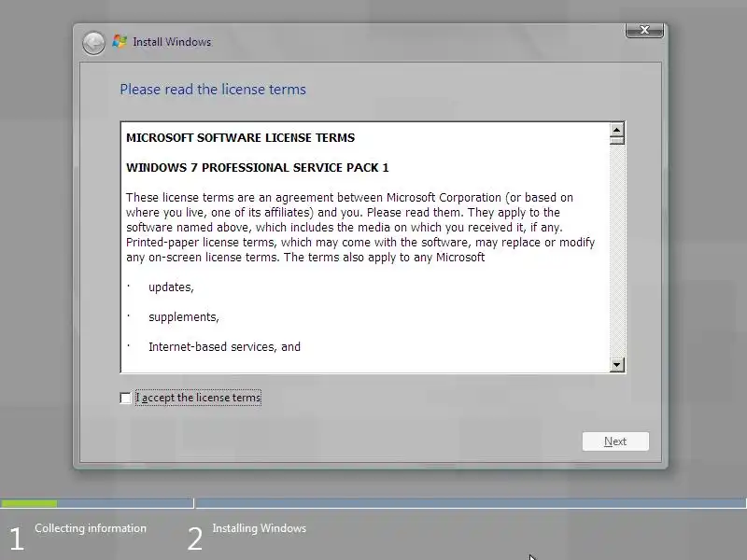Close the Install Windows dialog
The height and width of the screenshot is (560, 747).
[644, 30]
